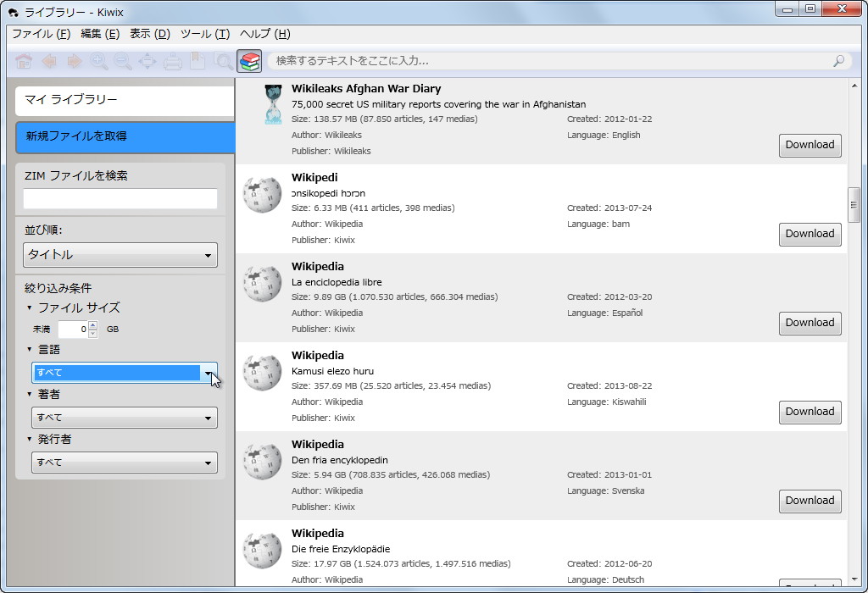Viewport: 868px width, 593px height.
Task: Switch to the マイ ライブラリー tab
Action: [125, 100]
